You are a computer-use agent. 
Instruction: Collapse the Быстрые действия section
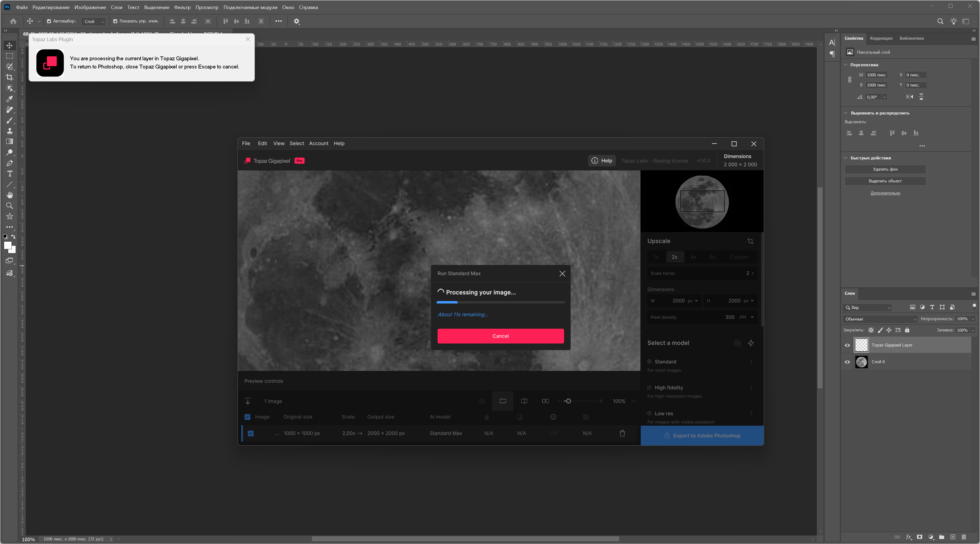pos(846,158)
